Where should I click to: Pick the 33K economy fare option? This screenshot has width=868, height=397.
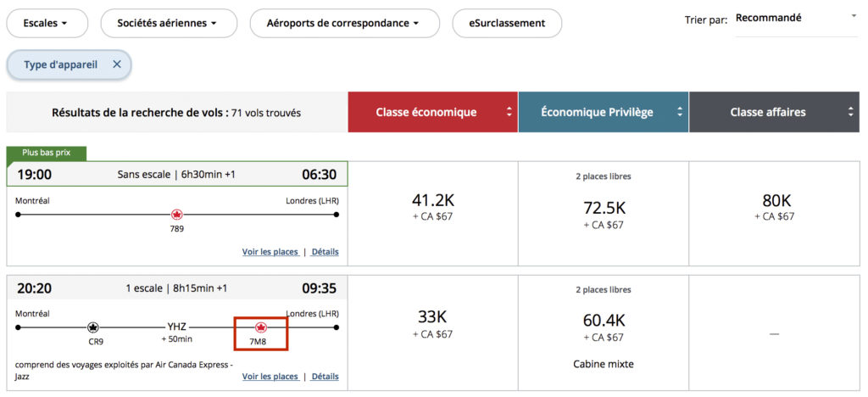pos(433,323)
